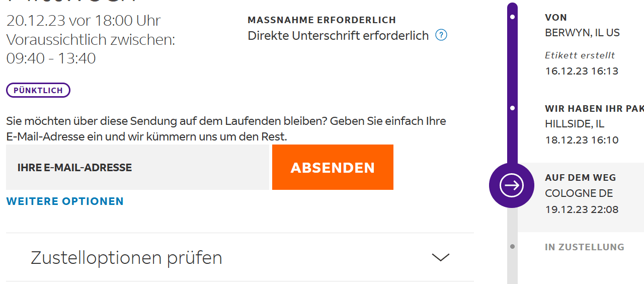Viewport: 644px width, 284px height.
Task: Click the IN ZUSTELLUNG pending step label
Action: point(585,247)
